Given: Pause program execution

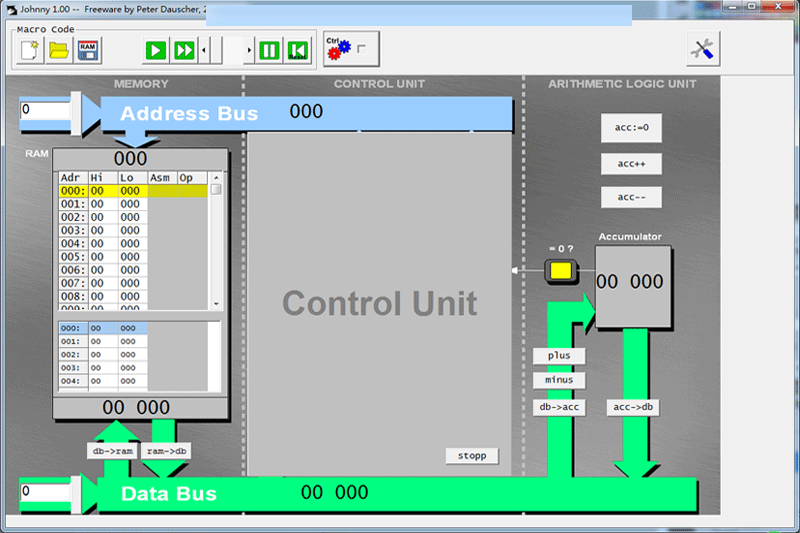Looking at the screenshot, I should click(x=269, y=50).
